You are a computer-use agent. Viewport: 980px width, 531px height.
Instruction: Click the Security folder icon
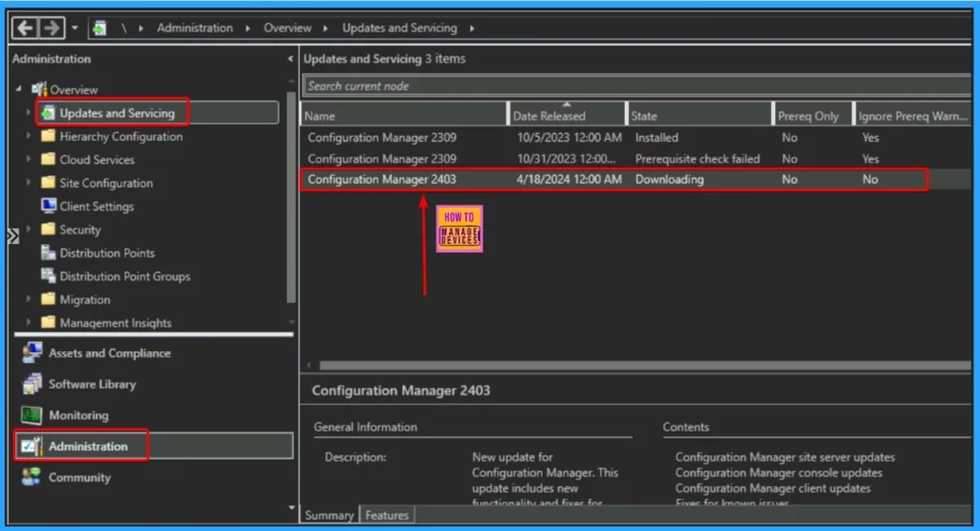[48, 230]
